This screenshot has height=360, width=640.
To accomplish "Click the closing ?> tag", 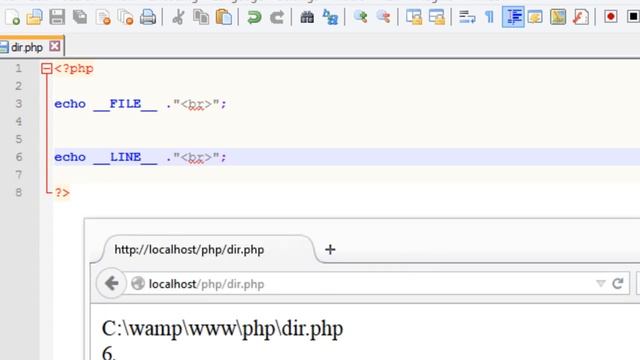I will [x=62, y=193].
